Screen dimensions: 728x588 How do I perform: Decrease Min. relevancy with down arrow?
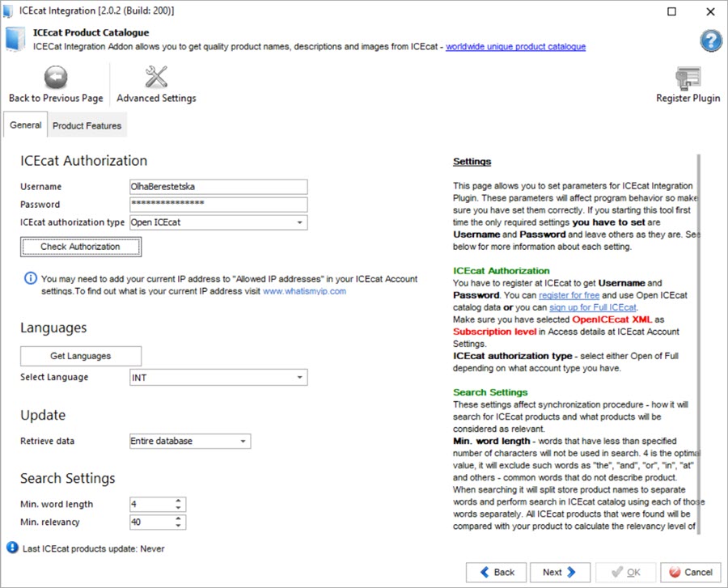[178, 526]
